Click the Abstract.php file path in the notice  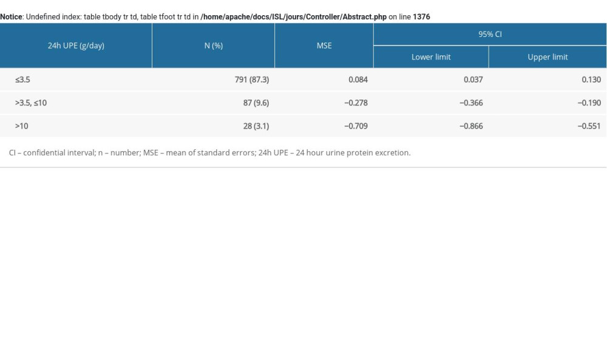coord(293,17)
